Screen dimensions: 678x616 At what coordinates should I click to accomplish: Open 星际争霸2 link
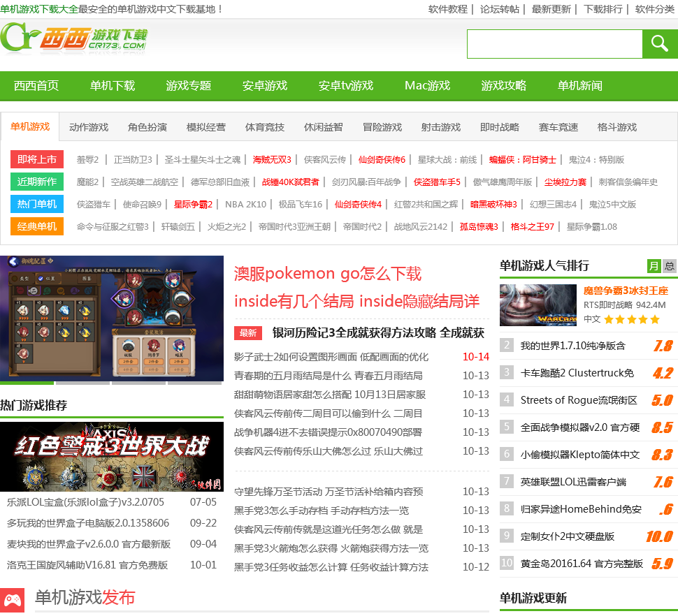click(x=193, y=205)
